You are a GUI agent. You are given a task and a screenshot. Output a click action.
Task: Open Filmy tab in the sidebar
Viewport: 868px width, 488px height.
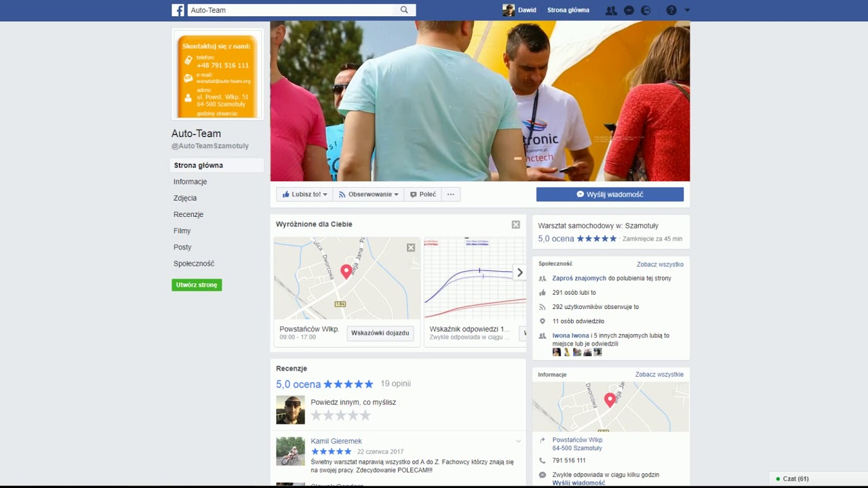click(x=182, y=230)
